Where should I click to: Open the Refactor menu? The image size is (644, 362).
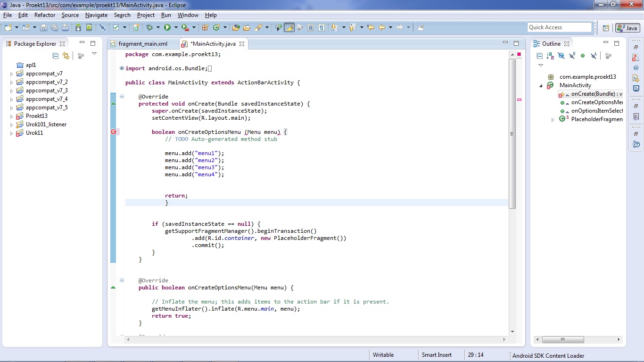[45, 15]
